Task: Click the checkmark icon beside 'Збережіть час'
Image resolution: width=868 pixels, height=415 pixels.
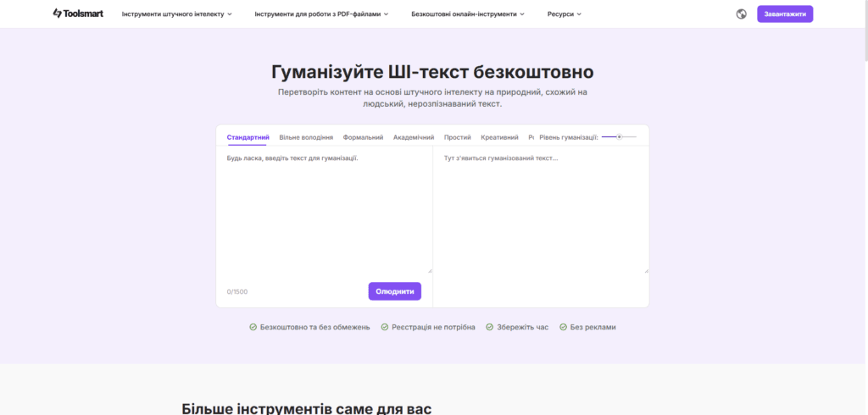Action: point(489,327)
